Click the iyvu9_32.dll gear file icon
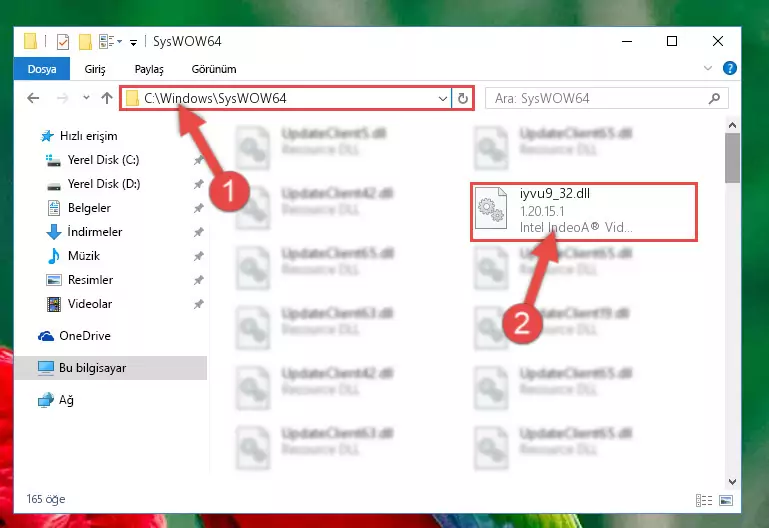 (491, 208)
